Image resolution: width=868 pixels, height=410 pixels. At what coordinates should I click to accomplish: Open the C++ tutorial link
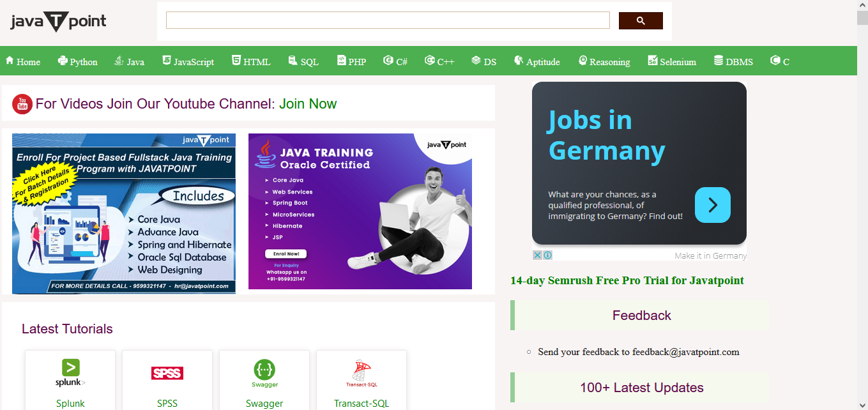tap(446, 62)
